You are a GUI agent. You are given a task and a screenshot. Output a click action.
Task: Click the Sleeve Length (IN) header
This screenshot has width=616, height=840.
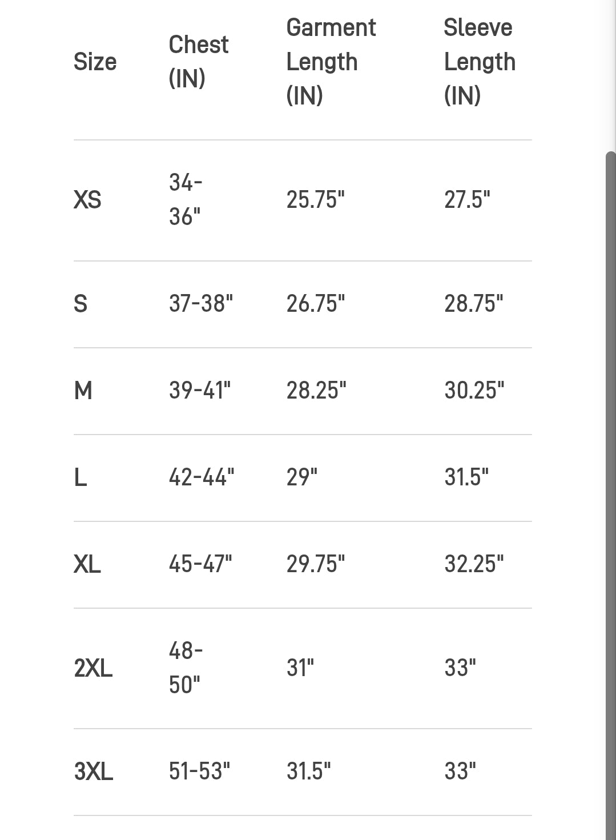coord(480,62)
